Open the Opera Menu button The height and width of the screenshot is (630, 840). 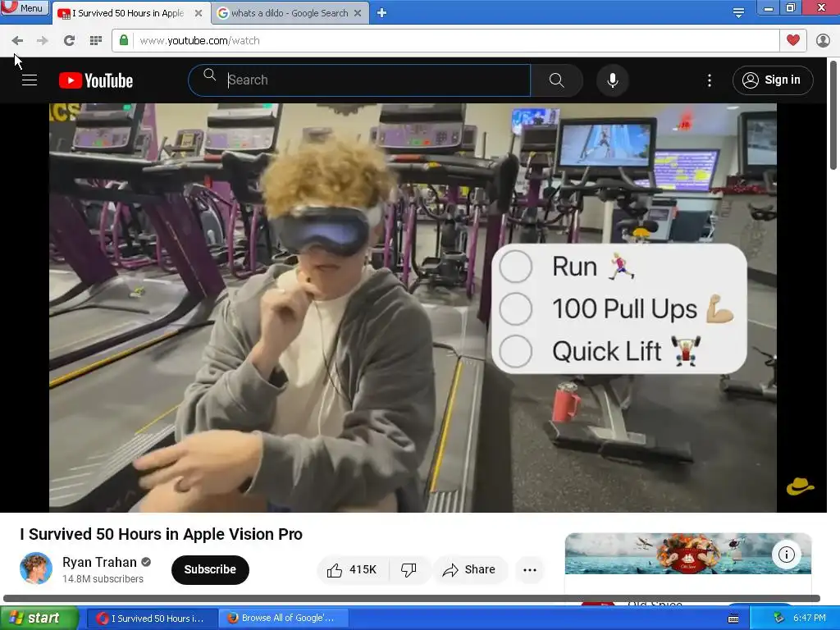[25, 7]
